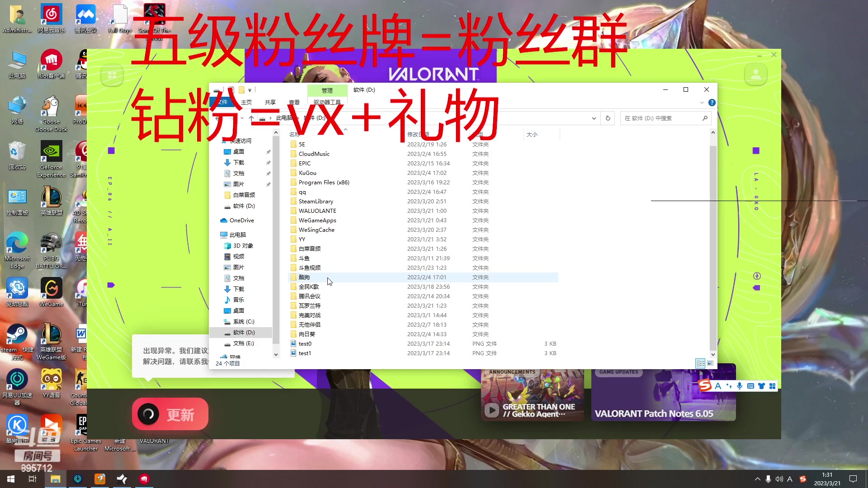Screen dimensions: 868x488
Task: Refresh the folder with the refresh icon
Action: click(608, 118)
